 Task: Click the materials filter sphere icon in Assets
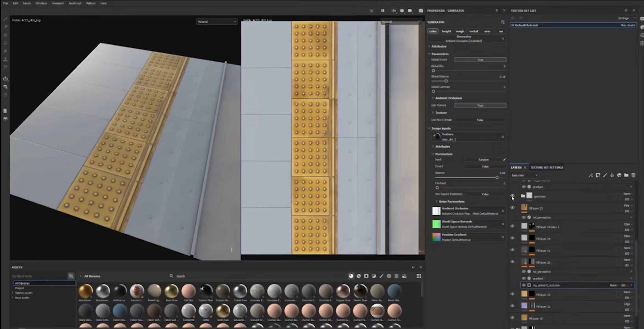point(351,276)
